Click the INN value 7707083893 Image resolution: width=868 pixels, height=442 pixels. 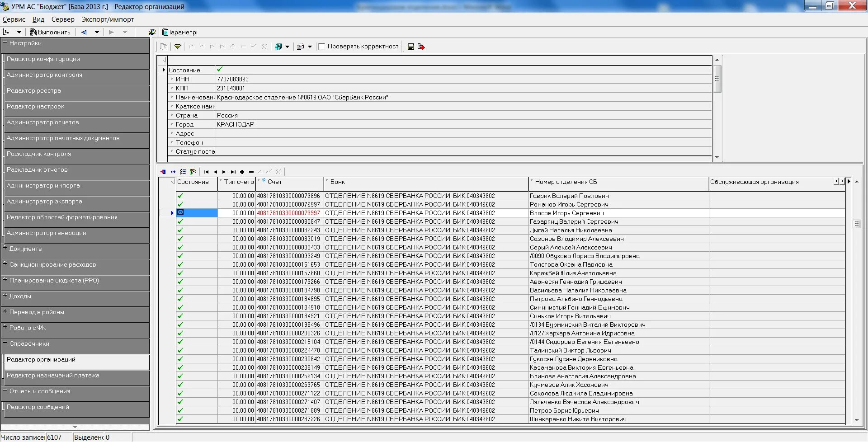pyautogui.click(x=233, y=79)
